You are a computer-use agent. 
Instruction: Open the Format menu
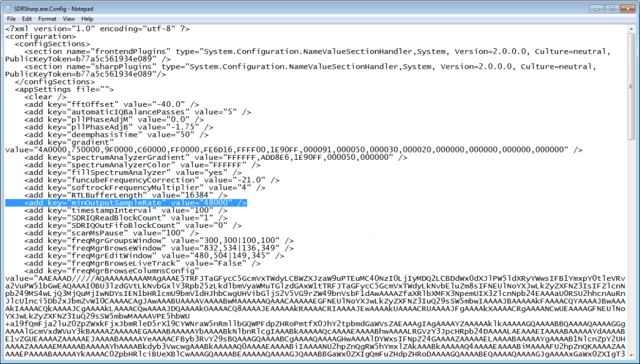(x=49, y=19)
